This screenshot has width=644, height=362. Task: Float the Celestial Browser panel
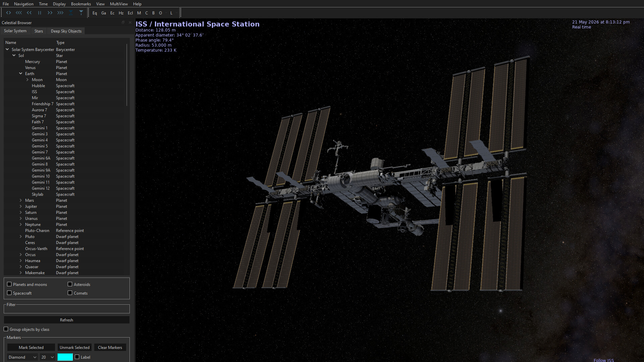123,22
